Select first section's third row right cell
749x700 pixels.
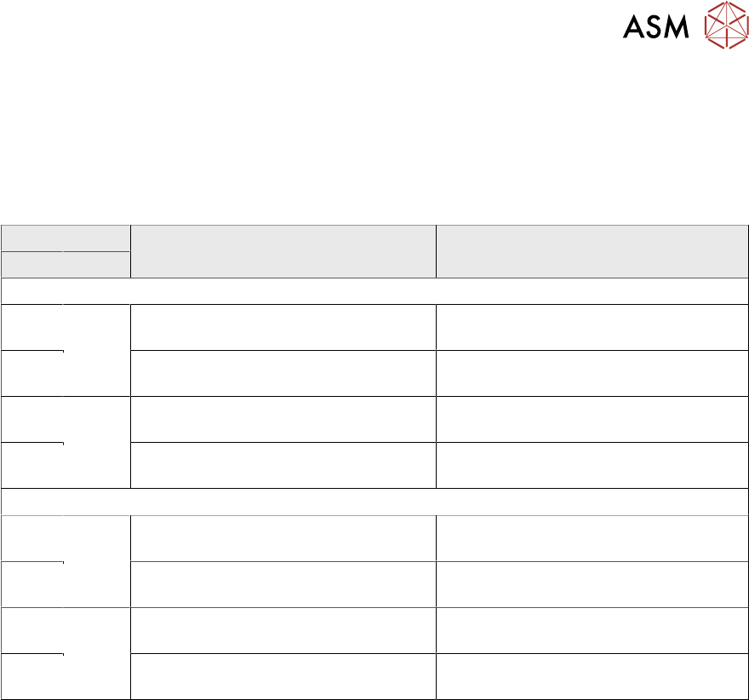pos(592,419)
